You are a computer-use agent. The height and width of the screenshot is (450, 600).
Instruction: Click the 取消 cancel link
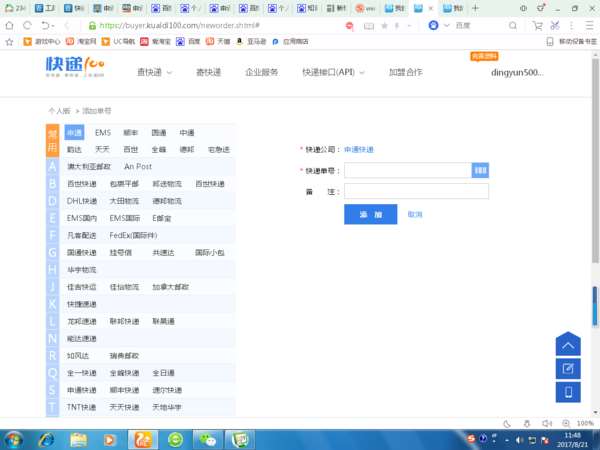click(415, 214)
